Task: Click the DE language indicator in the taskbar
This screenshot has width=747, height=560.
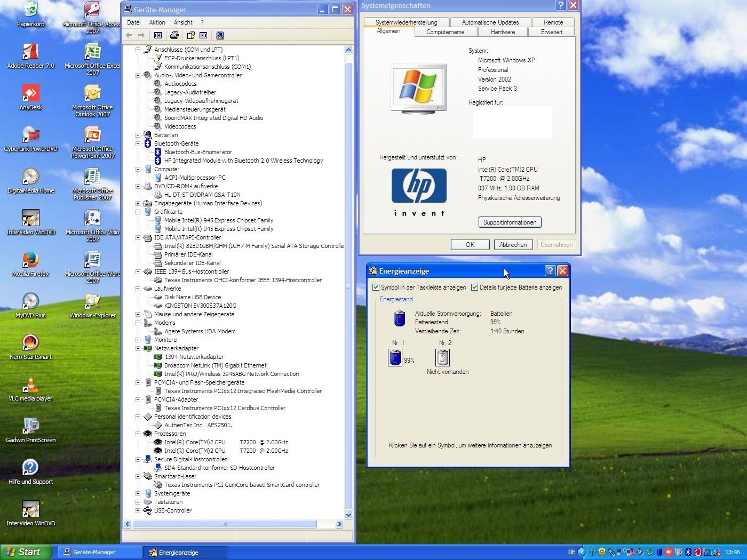Action: point(571,552)
